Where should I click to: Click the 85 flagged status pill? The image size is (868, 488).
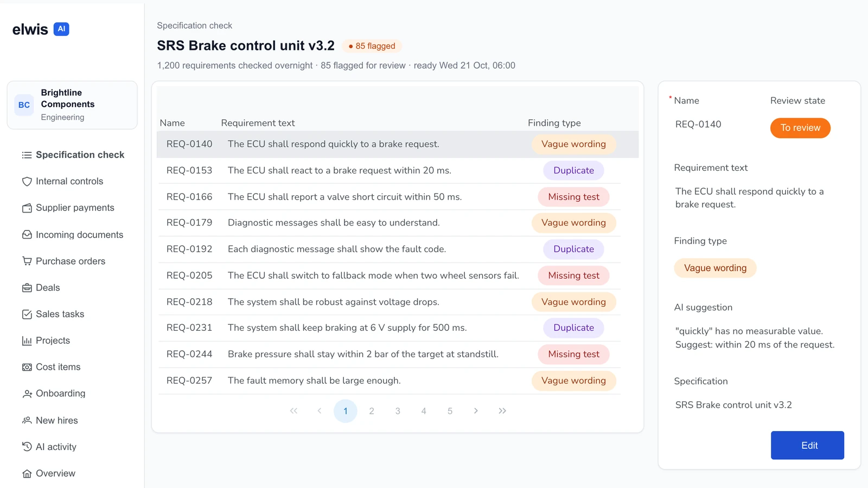click(372, 46)
